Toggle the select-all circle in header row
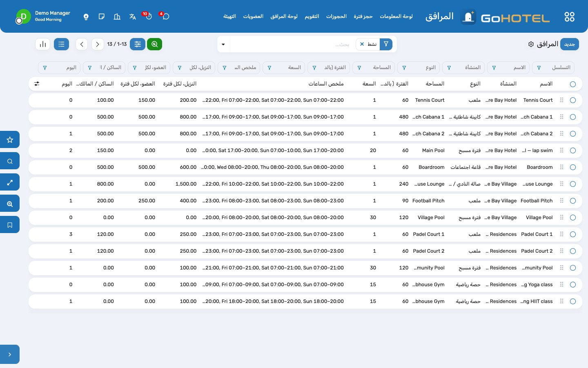 tap(573, 84)
